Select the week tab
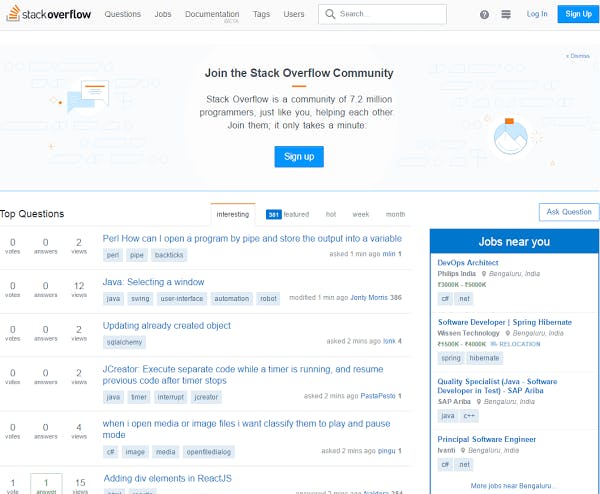This screenshot has width=600, height=494. click(x=360, y=214)
